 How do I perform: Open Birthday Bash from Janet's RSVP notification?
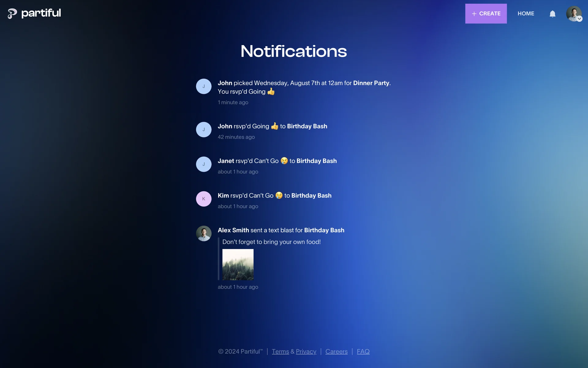pyautogui.click(x=316, y=161)
